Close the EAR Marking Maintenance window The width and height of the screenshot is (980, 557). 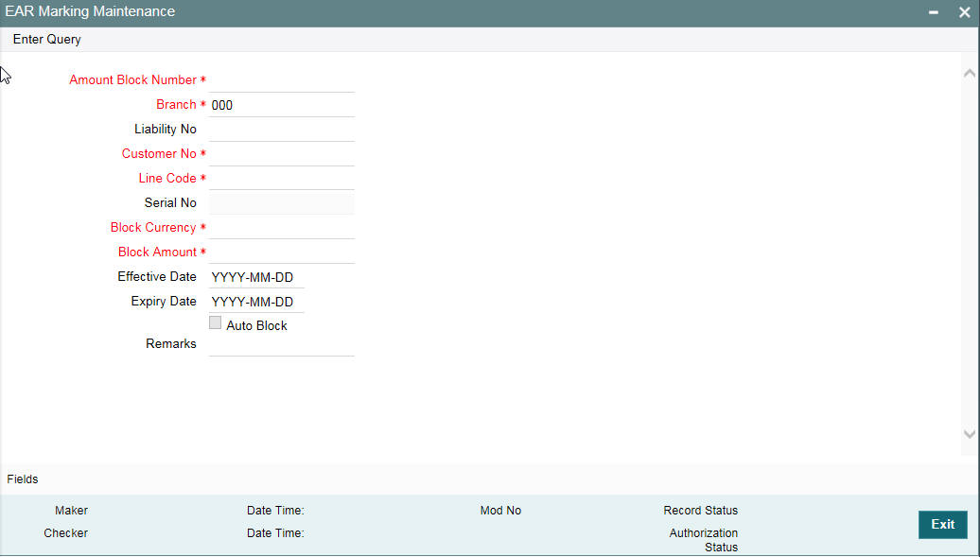click(x=964, y=12)
